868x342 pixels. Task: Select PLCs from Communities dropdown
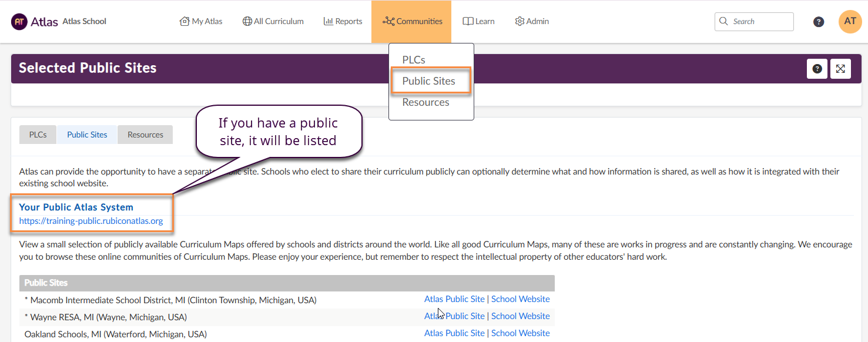[414, 60]
